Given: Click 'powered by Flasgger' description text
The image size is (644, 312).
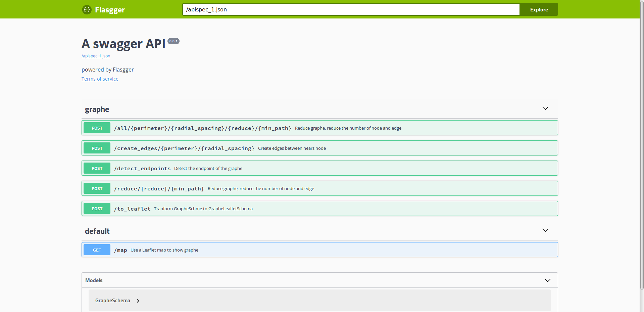Looking at the screenshot, I should point(107,70).
